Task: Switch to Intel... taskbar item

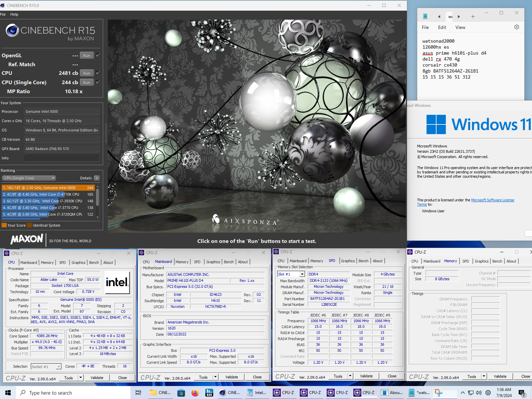Action: coord(257,393)
